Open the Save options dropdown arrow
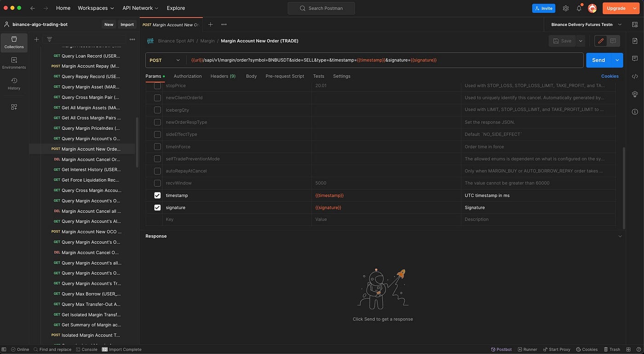 click(581, 41)
